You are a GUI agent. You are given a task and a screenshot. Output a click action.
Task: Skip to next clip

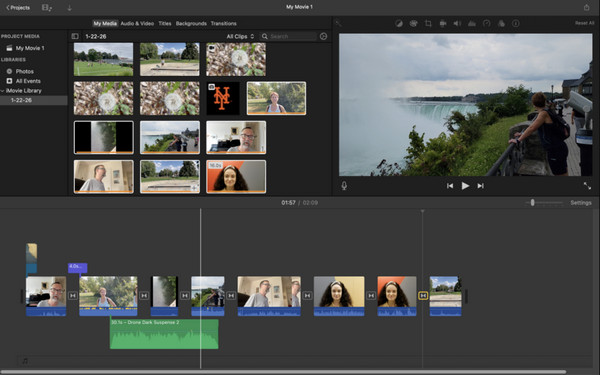click(480, 186)
